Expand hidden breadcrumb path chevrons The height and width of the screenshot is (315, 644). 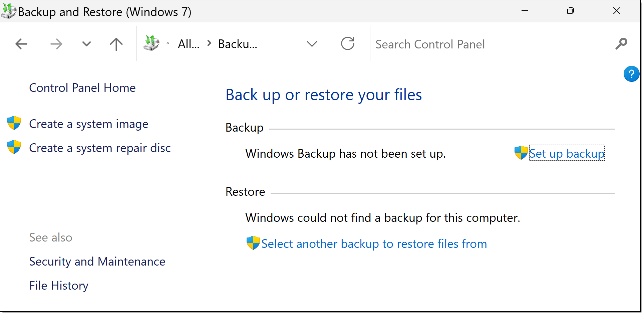(x=168, y=43)
